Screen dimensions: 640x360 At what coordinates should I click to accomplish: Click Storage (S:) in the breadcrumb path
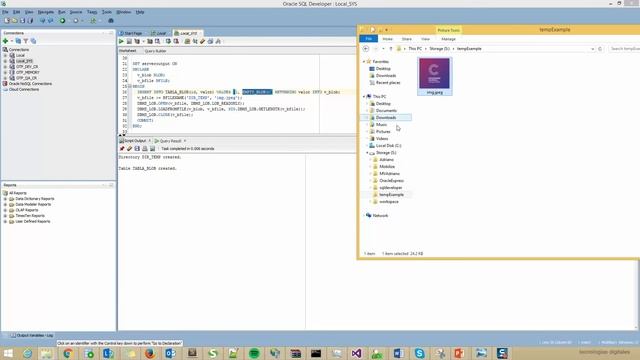[439, 49]
